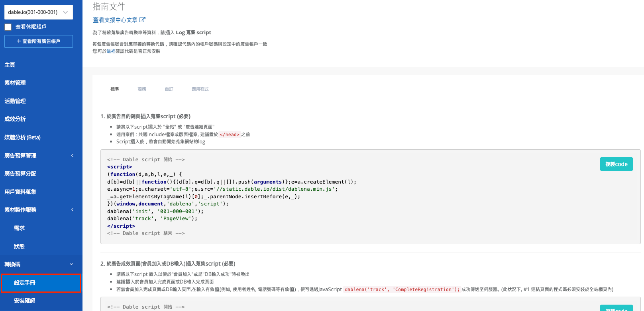644x311 pixels.
Task: Open 成效分析 in the sidebar
Action: 15,119
